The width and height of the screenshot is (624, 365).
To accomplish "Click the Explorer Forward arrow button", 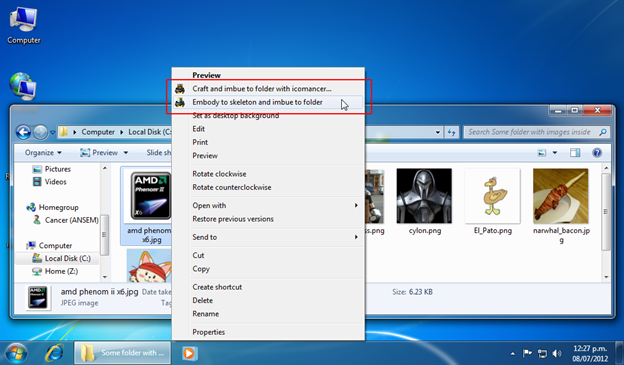I will [40, 132].
